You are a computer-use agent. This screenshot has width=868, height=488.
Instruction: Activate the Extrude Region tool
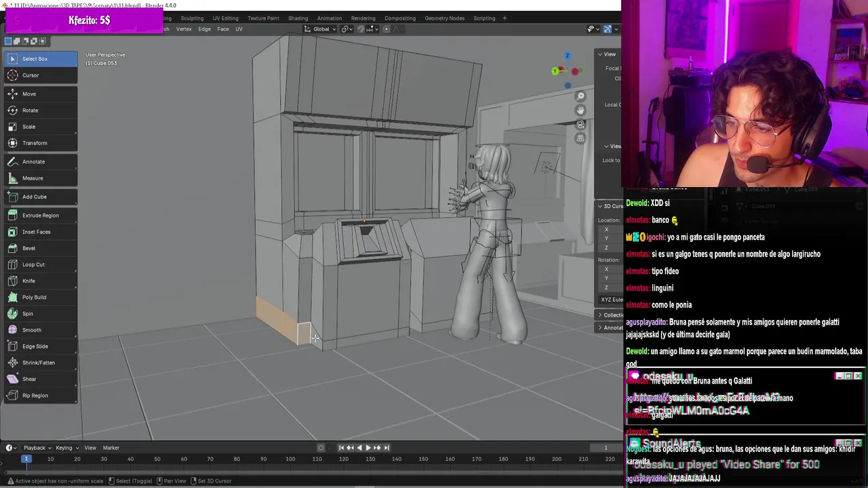tap(40, 216)
